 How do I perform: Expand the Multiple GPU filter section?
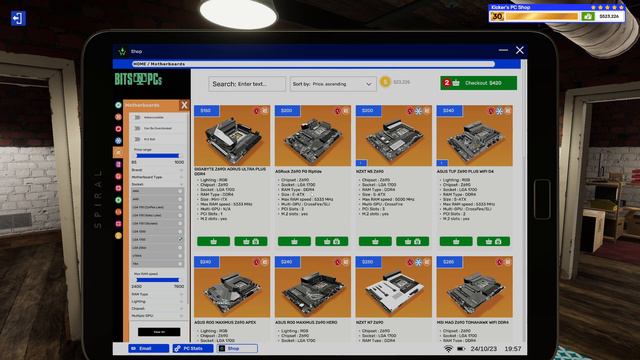[x=157, y=316]
